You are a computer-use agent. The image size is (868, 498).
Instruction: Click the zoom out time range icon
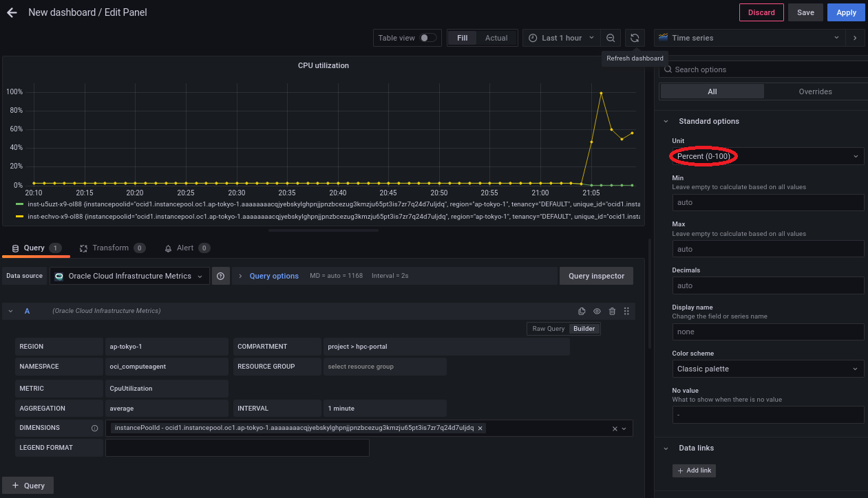click(611, 38)
